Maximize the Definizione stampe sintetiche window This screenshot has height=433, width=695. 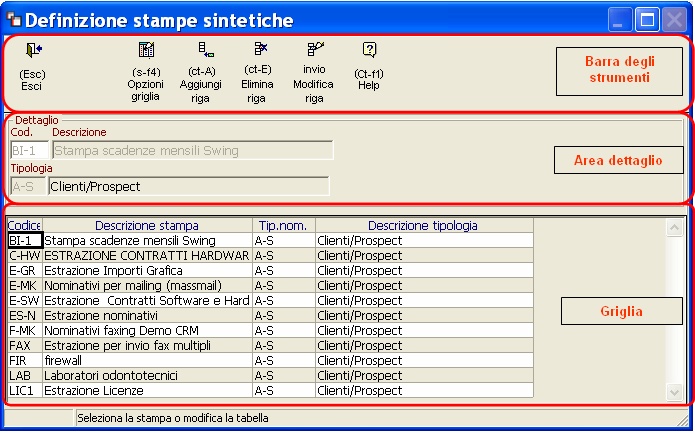pos(648,20)
